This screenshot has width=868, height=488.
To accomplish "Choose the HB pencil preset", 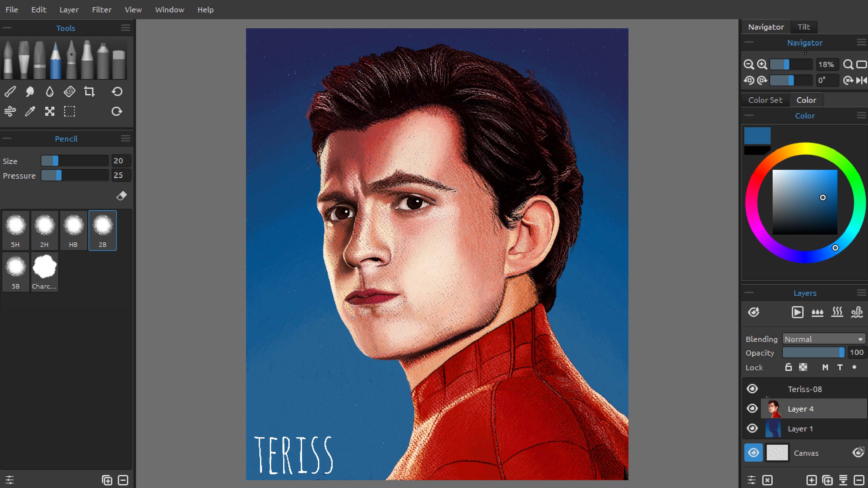I will pyautogui.click(x=74, y=230).
